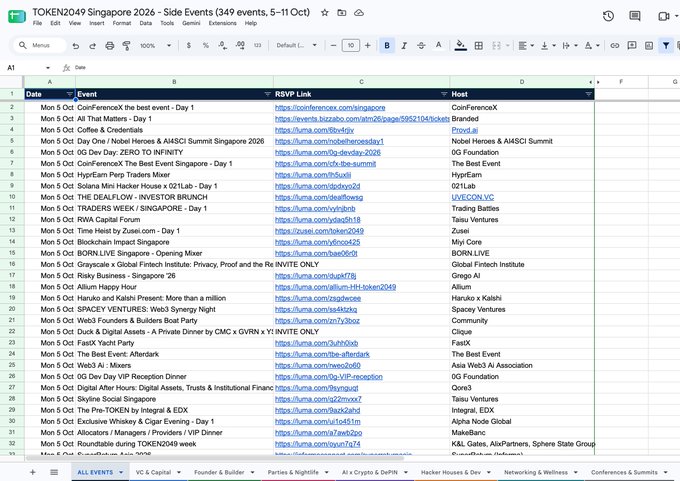Decrease font size minus button
680x481 pixels.
click(333, 46)
